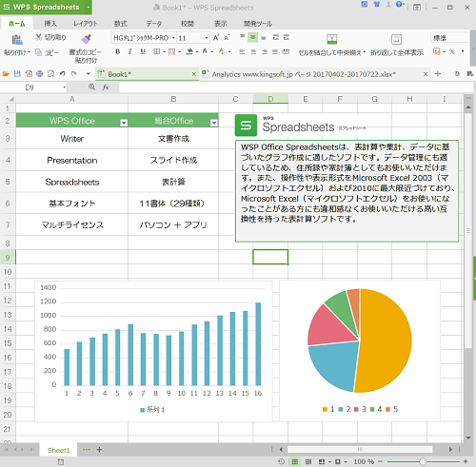The height and width of the screenshot is (467, 476).
Task: Export to PDF using quick access icon
Action: [29, 74]
